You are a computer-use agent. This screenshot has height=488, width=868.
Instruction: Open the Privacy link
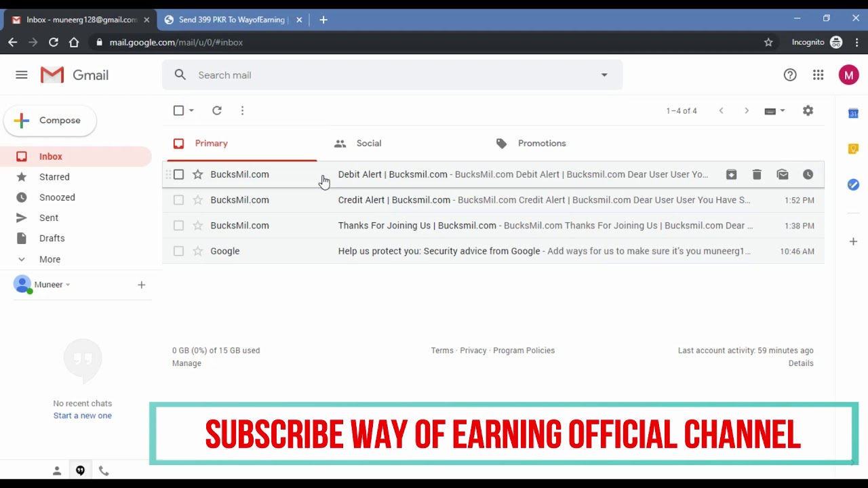tap(473, 350)
